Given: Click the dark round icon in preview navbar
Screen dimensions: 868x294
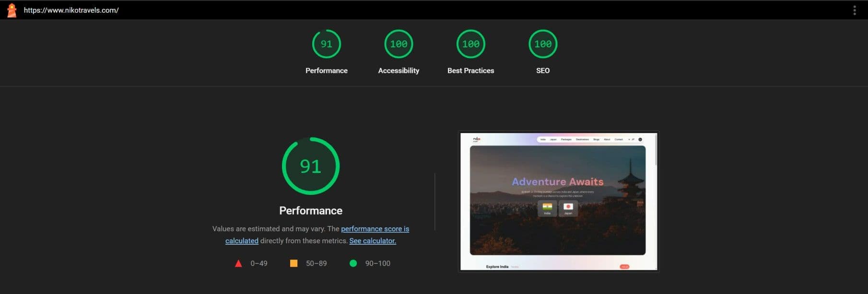Looking at the screenshot, I should tap(640, 139).
